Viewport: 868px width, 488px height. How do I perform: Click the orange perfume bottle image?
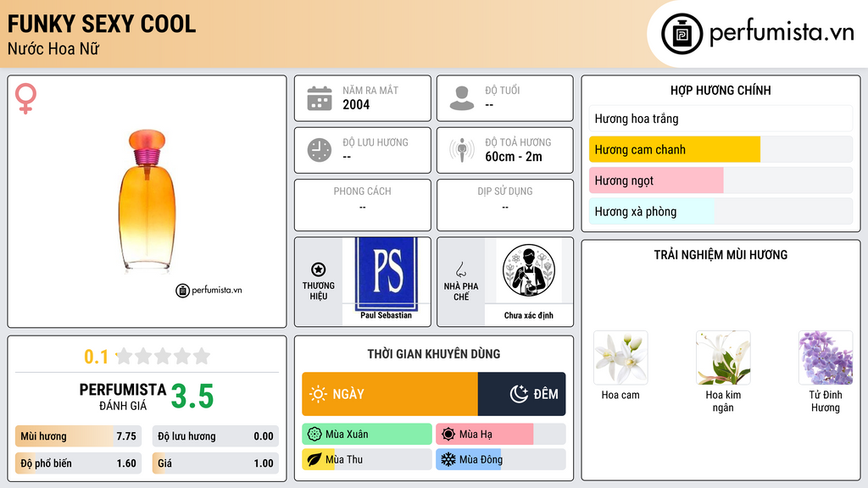tap(147, 200)
